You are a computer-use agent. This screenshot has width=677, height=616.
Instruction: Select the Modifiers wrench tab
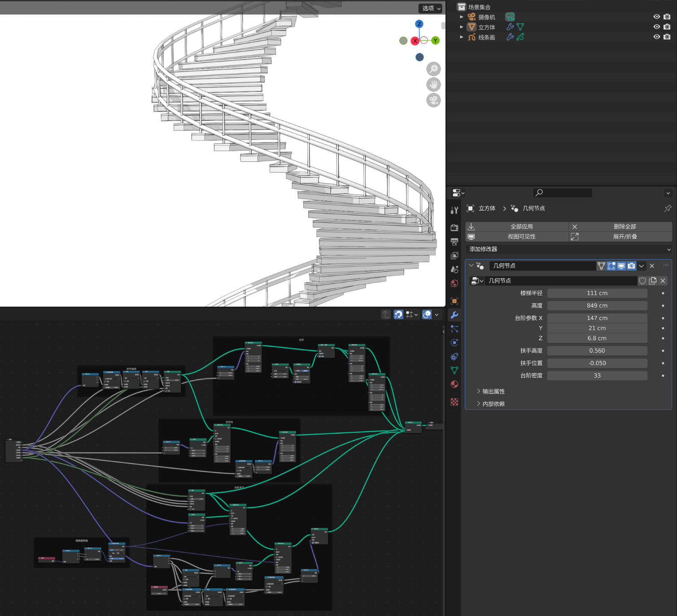[x=454, y=315]
